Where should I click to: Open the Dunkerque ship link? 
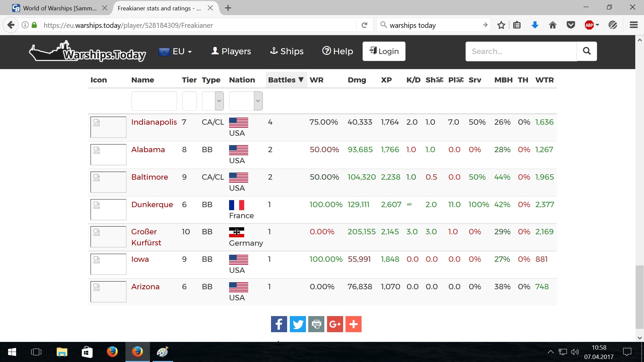[x=152, y=204]
